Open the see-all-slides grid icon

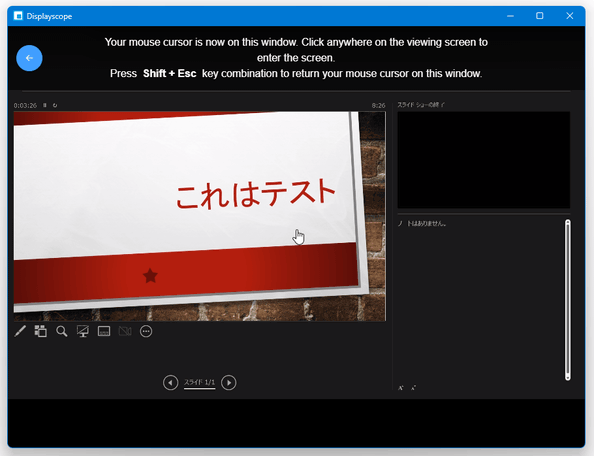41,331
